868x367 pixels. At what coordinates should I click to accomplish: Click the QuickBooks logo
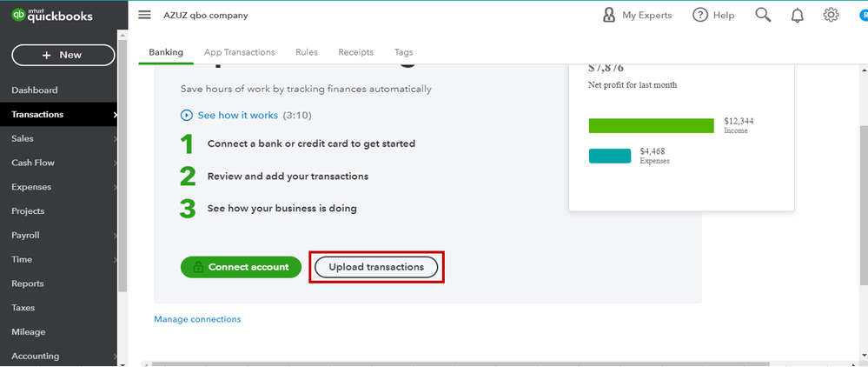coord(52,16)
